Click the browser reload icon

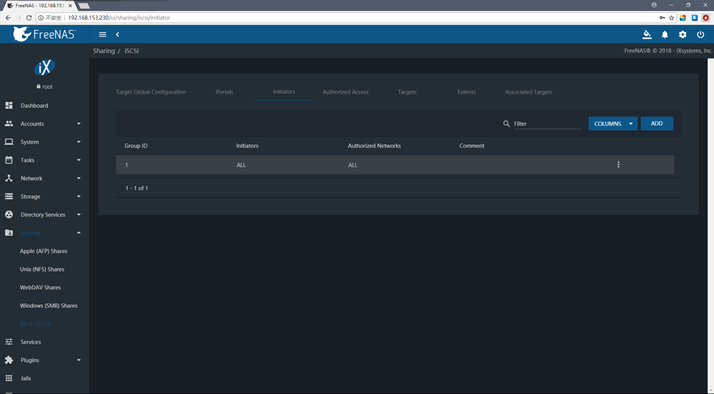click(29, 18)
